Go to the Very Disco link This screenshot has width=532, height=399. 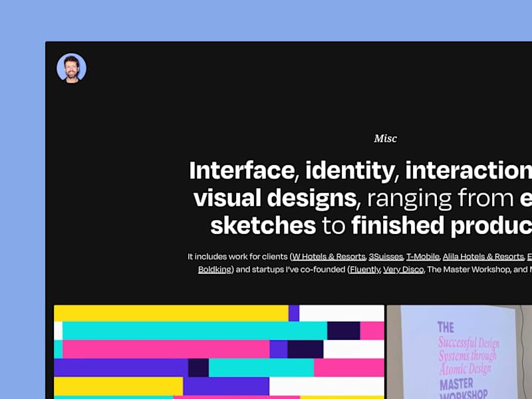404,269
